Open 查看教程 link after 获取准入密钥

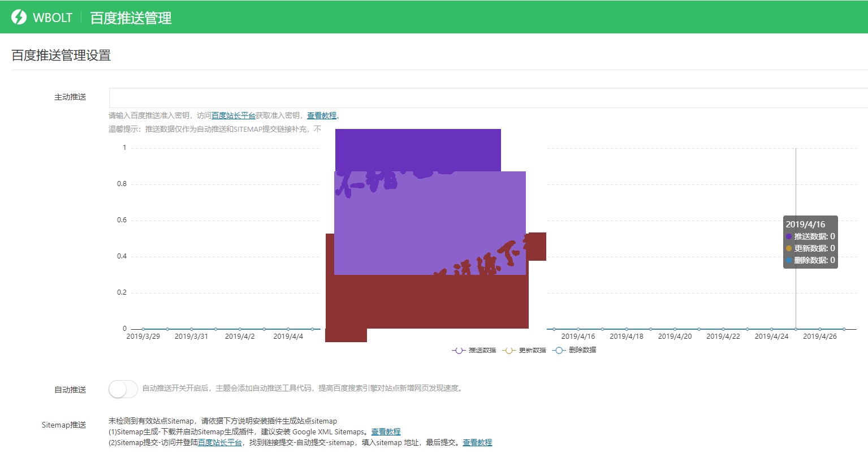[322, 115]
